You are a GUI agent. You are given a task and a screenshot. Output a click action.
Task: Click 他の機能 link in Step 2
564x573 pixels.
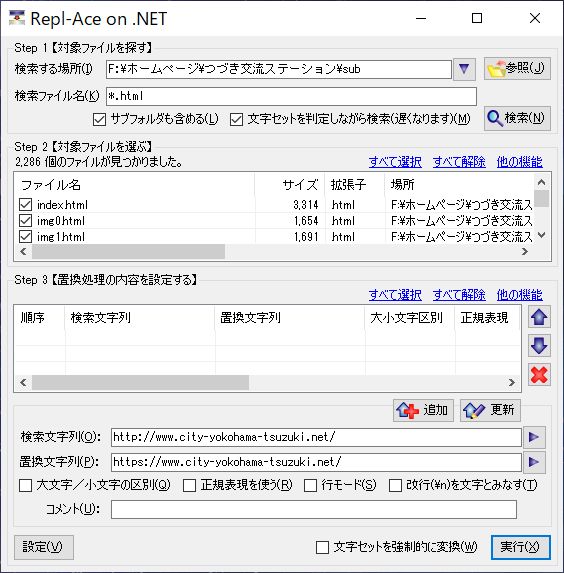519,162
